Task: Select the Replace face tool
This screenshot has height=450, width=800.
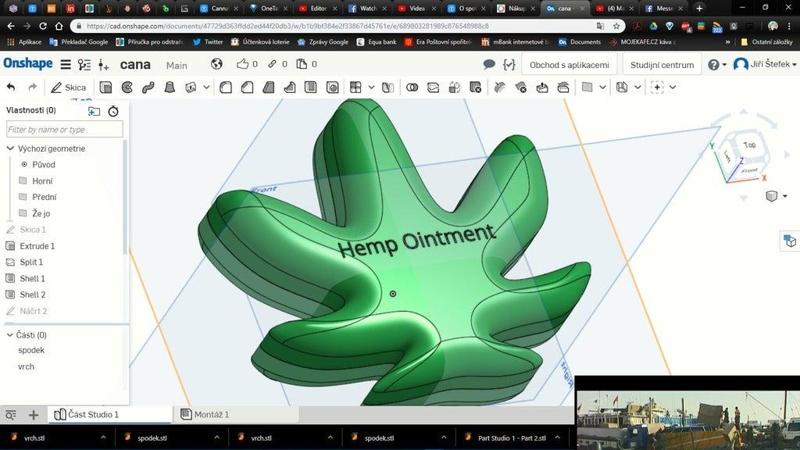Action: coord(563,87)
